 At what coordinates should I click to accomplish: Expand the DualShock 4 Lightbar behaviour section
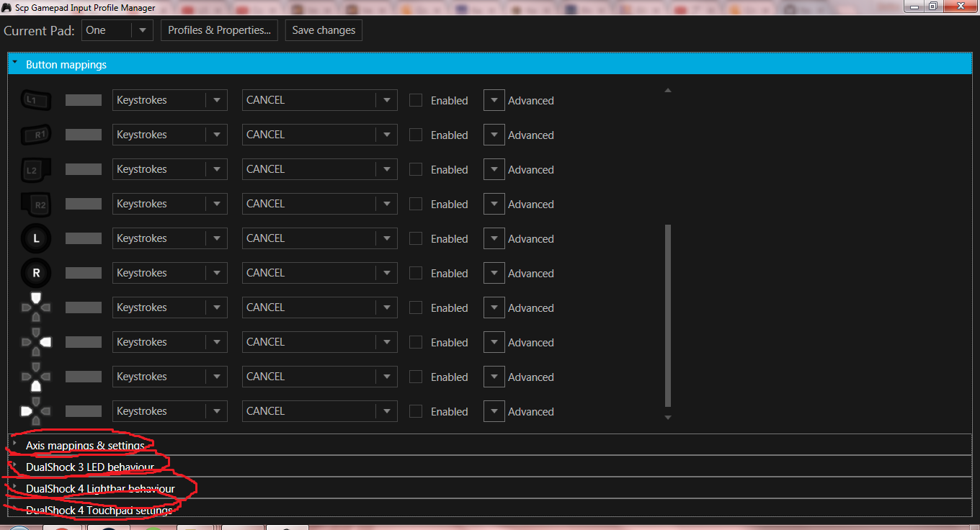101,488
